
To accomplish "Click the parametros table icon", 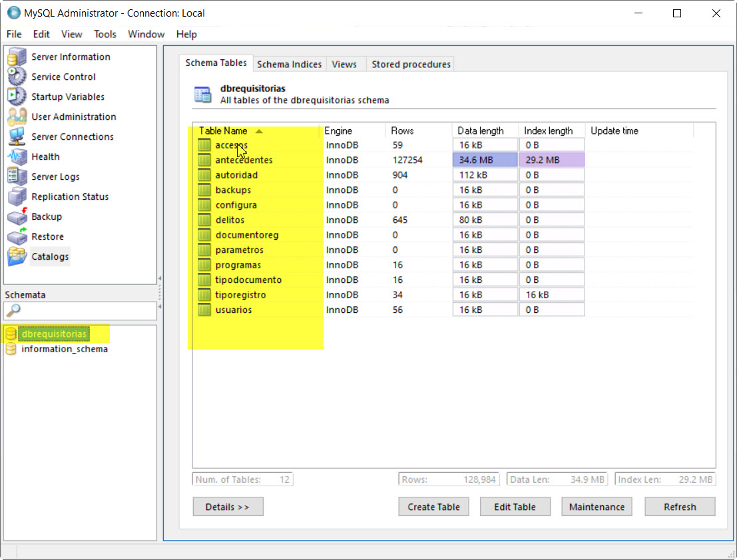I will pyautogui.click(x=204, y=250).
